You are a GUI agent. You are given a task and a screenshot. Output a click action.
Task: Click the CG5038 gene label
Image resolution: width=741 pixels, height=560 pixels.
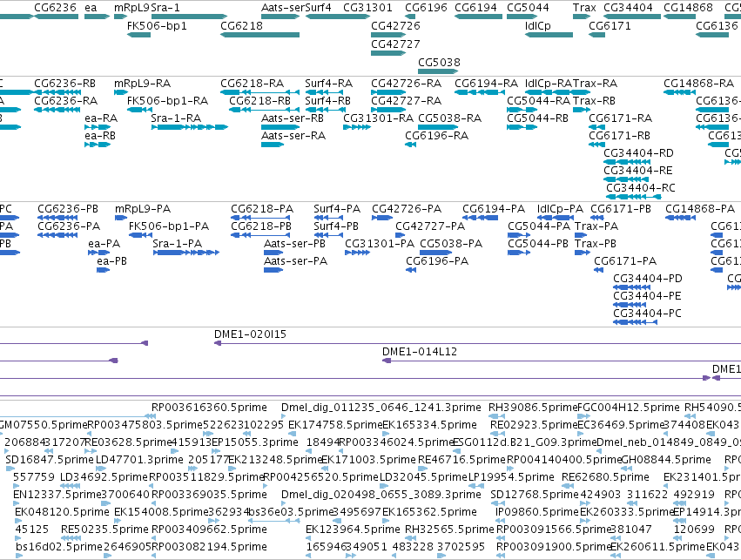pos(439,63)
